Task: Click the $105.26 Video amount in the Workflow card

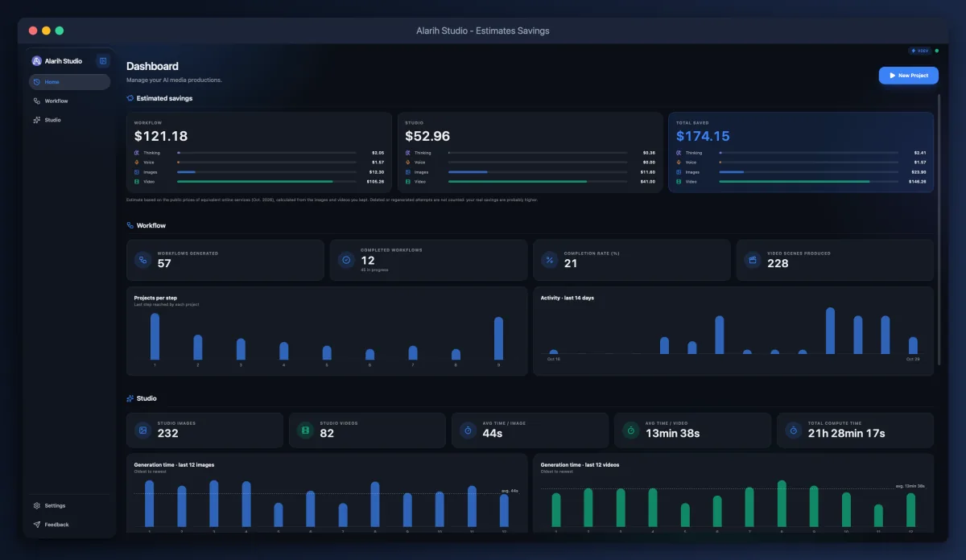Action: pos(375,182)
